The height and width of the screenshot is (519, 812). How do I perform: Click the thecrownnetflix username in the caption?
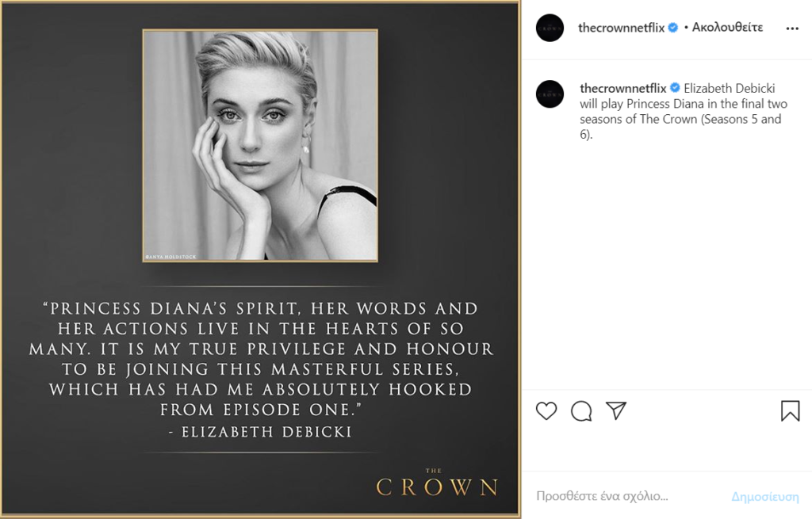(x=622, y=88)
